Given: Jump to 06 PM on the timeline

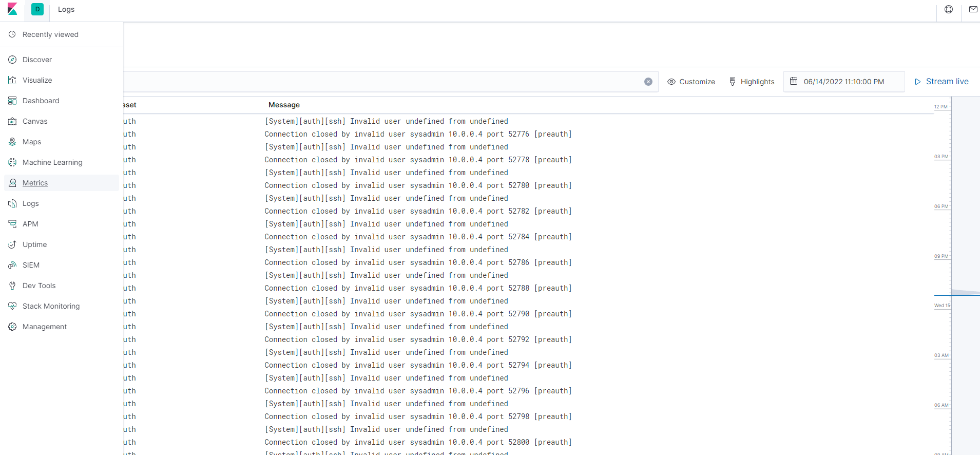Looking at the screenshot, I should point(941,206).
